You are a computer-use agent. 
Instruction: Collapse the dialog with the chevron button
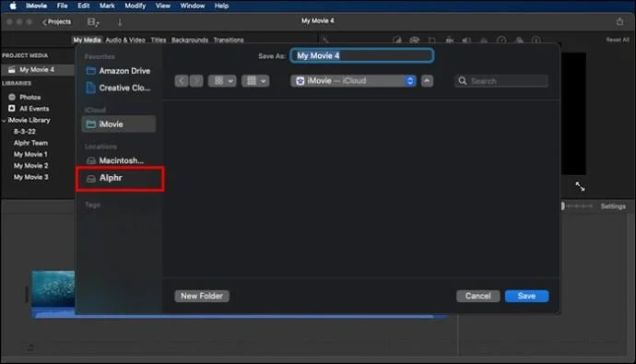[427, 81]
